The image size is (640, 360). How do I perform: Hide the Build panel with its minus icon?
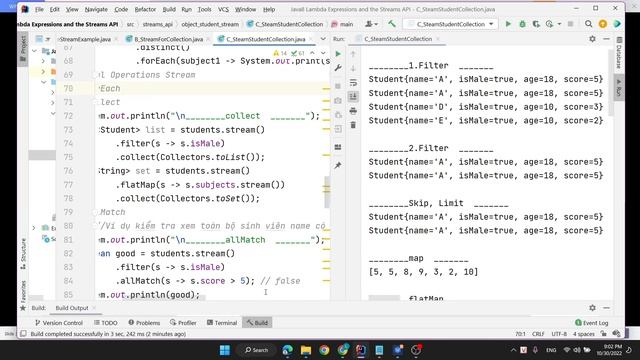(607, 308)
